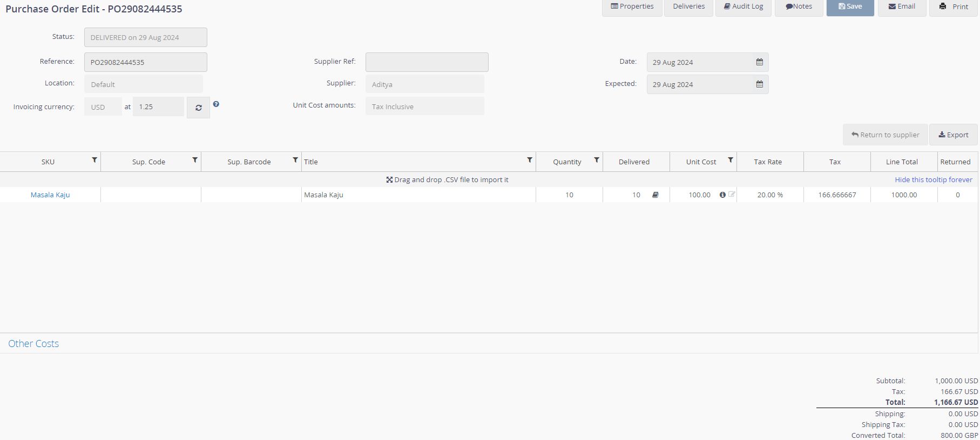This screenshot has height=440, width=980.
Task: Open the Title column filter
Action: click(530, 161)
